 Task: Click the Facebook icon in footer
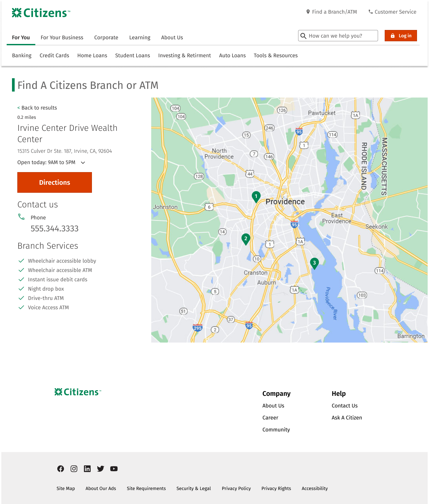[61, 469]
